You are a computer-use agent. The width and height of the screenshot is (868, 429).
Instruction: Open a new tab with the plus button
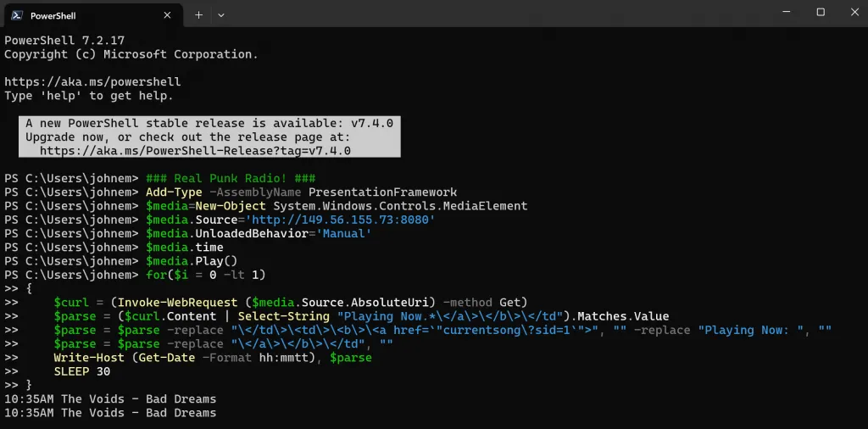click(x=198, y=14)
